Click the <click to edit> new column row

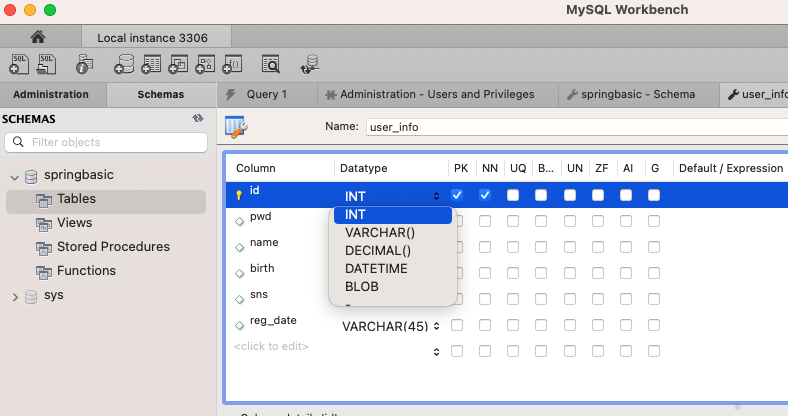click(271, 346)
